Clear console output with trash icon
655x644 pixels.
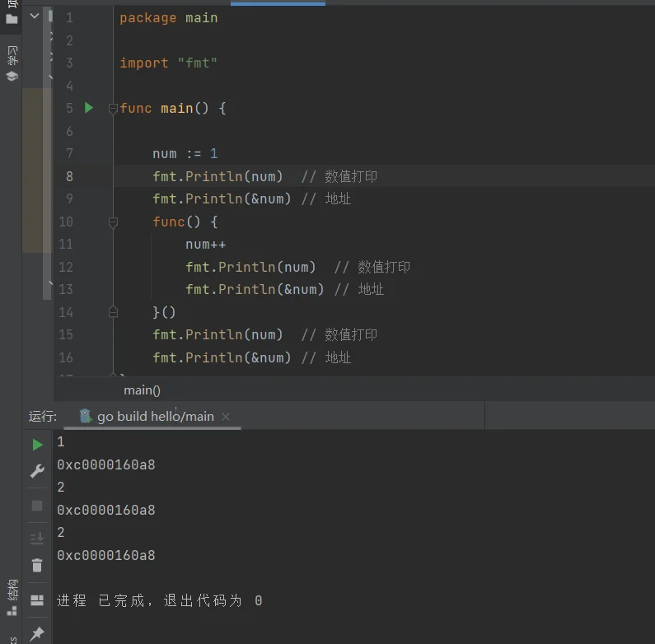37,566
